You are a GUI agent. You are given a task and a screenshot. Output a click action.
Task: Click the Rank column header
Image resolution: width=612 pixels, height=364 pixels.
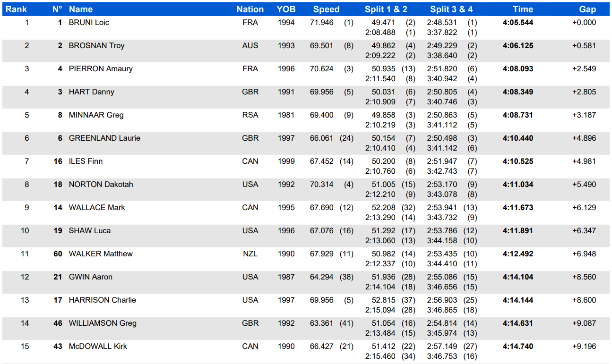point(16,9)
